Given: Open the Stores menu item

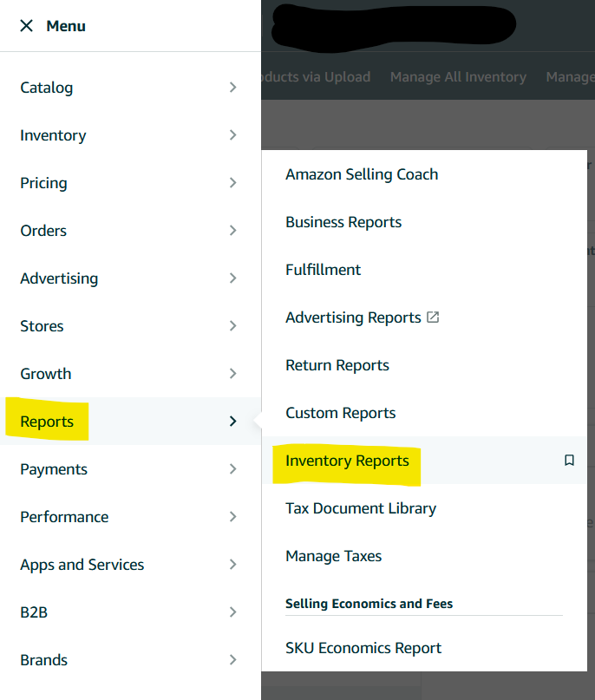Looking at the screenshot, I should [x=42, y=326].
